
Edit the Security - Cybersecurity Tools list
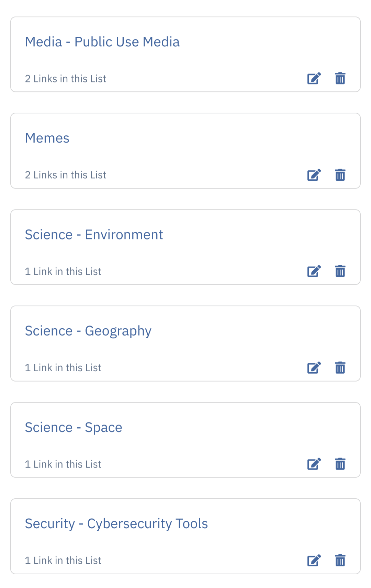tap(314, 561)
